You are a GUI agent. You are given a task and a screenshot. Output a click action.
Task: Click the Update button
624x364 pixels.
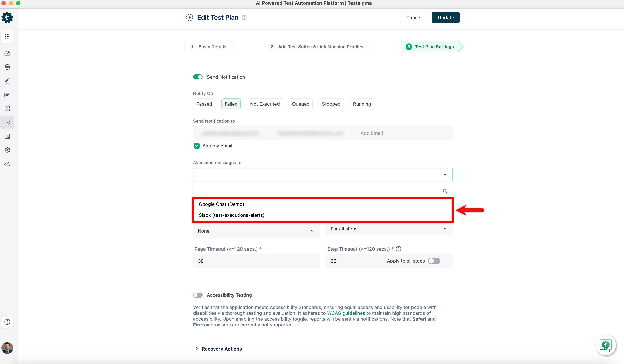tap(446, 17)
